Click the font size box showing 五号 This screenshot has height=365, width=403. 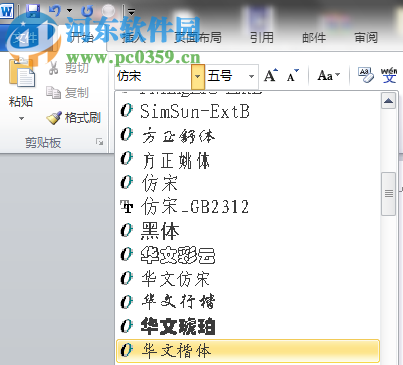(x=226, y=76)
